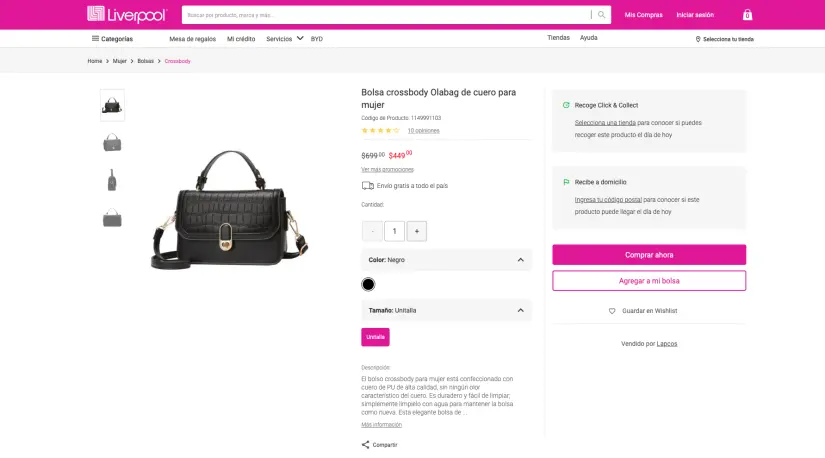Image resolution: width=825 pixels, height=458 pixels.
Task: Collapse the Color section chevron
Action: pyautogui.click(x=521, y=260)
